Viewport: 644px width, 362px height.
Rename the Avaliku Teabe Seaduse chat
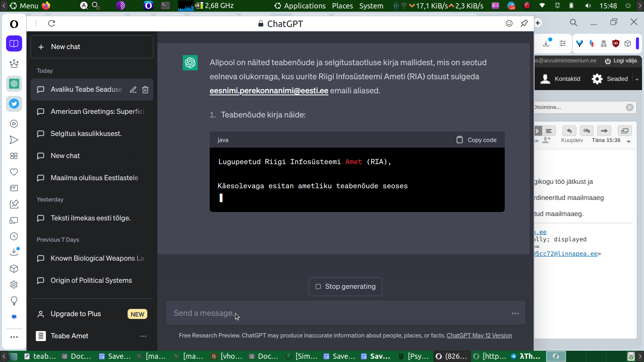pyautogui.click(x=133, y=90)
